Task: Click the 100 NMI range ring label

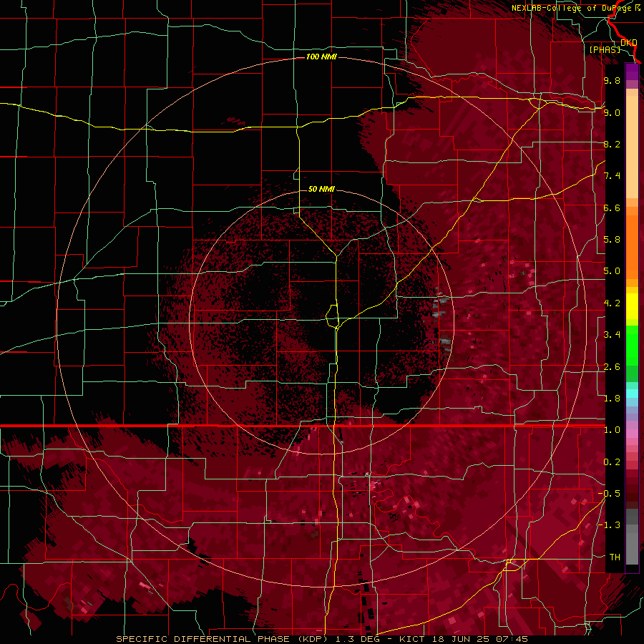Action: tap(321, 57)
